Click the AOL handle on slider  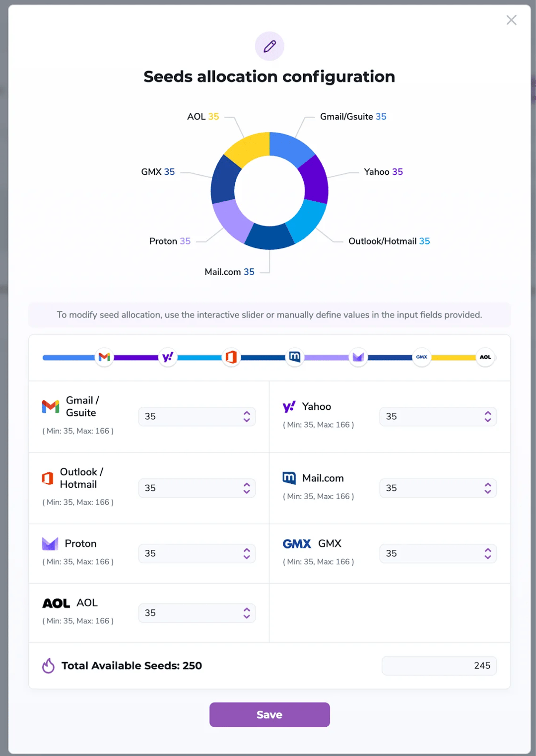coord(485,357)
